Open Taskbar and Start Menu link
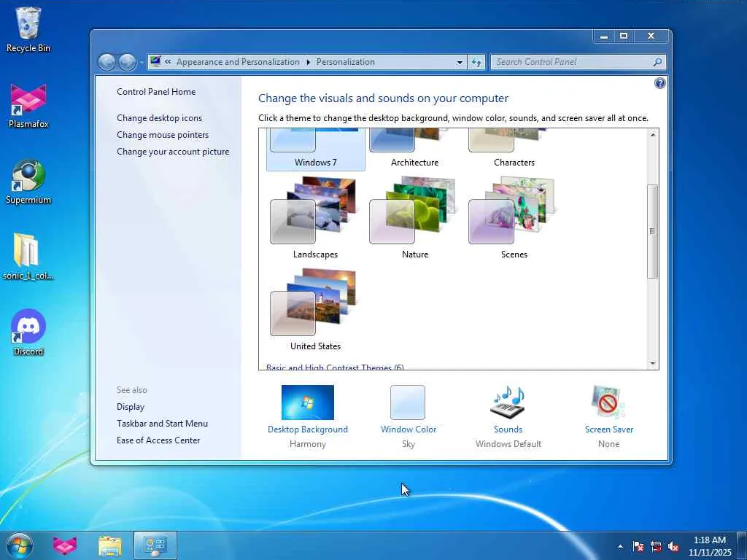 (163, 424)
